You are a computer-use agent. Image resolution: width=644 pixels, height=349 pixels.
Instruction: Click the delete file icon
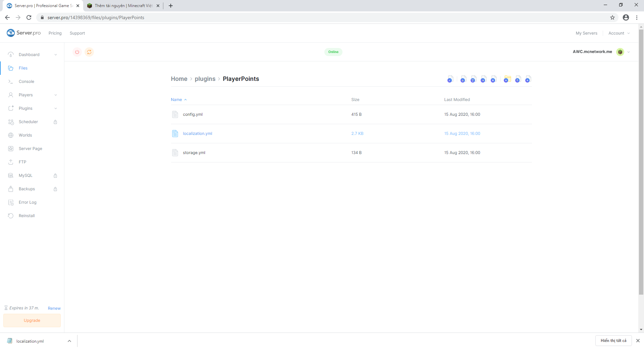pos(493,80)
